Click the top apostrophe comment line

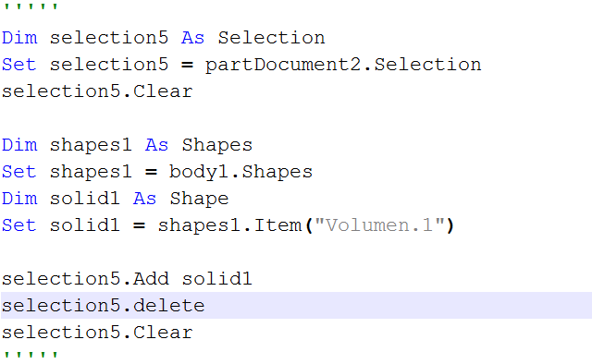31,6
